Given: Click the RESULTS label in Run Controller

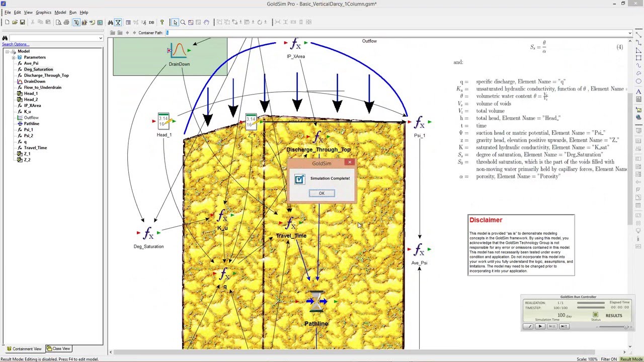Looking at the screenshot, I should pos(614,315).
